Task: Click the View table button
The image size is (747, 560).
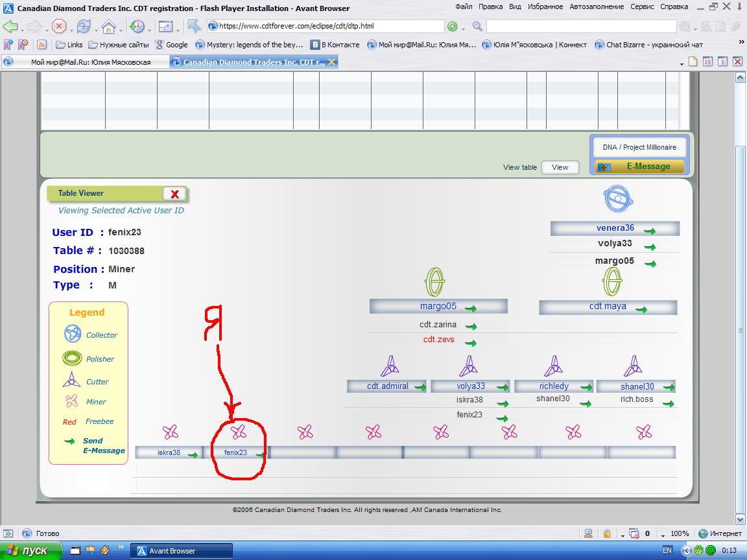Action: point(560,167)
